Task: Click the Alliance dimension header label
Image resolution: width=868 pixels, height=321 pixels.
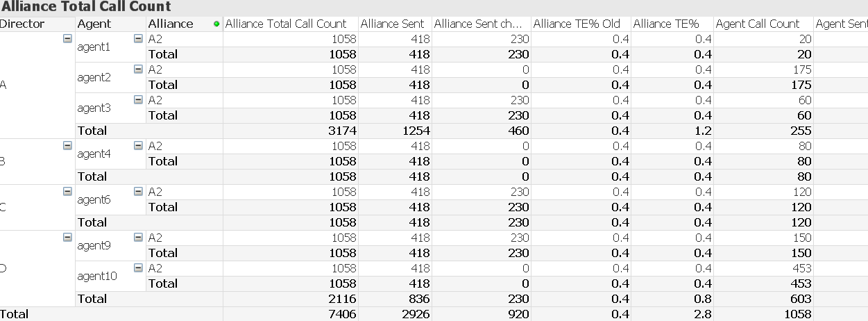Action: [171, 24]
